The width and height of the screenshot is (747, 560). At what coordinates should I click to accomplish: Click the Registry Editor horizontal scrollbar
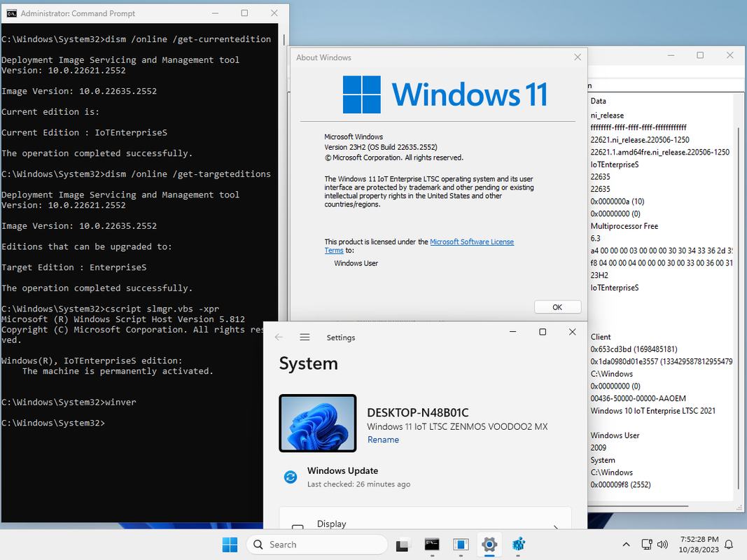tap(638, 505)
